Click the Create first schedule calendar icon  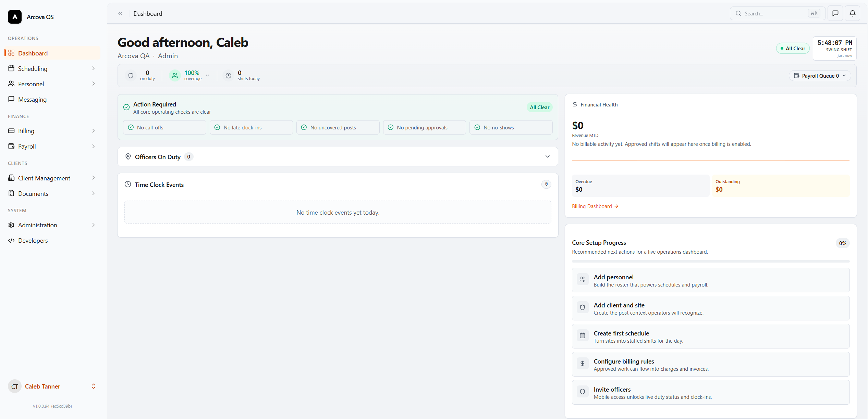pyautogui.click(x=583, y=335)
